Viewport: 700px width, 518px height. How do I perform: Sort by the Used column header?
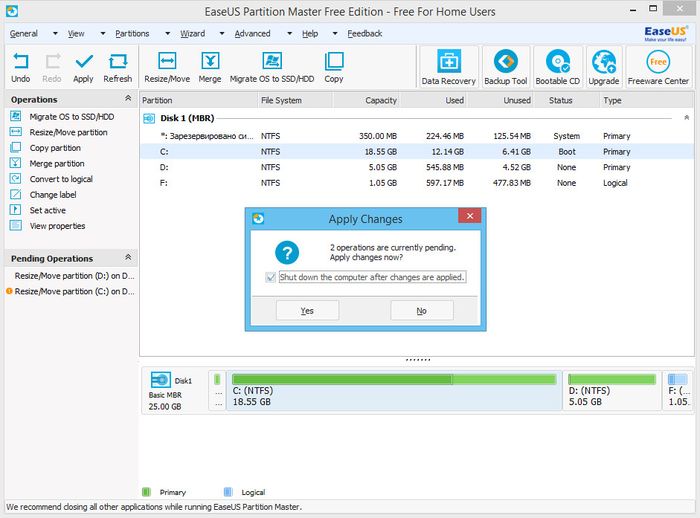[x=433, y=100]
